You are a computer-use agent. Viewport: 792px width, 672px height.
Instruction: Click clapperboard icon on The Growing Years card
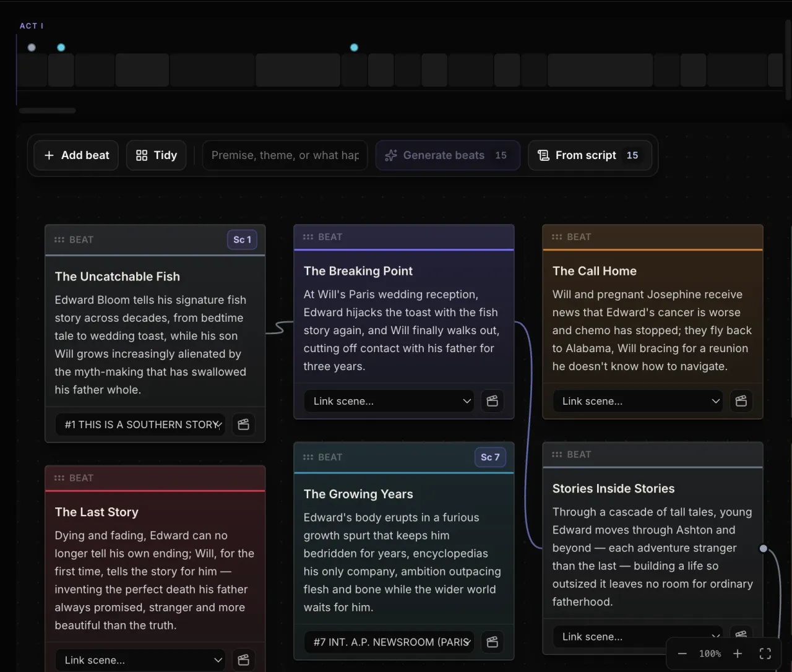(x=493, y=642)
